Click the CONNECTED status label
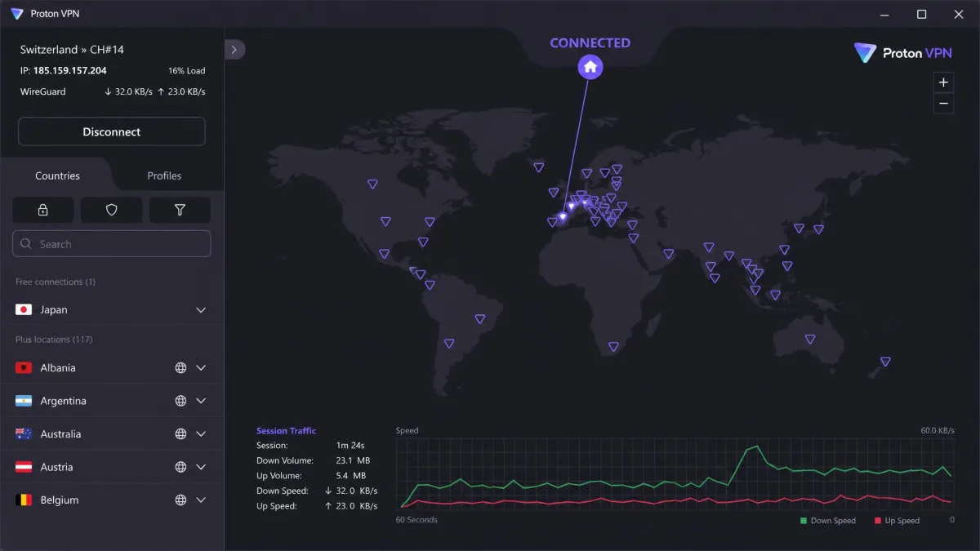This screenshot has width=980, height=551. (x=590, y=43)
